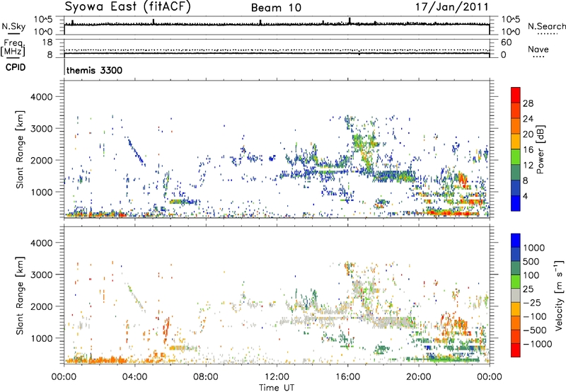
Task: Click the "Syowa East (fitACF)" plot title
Action: [x=127, y=6]
